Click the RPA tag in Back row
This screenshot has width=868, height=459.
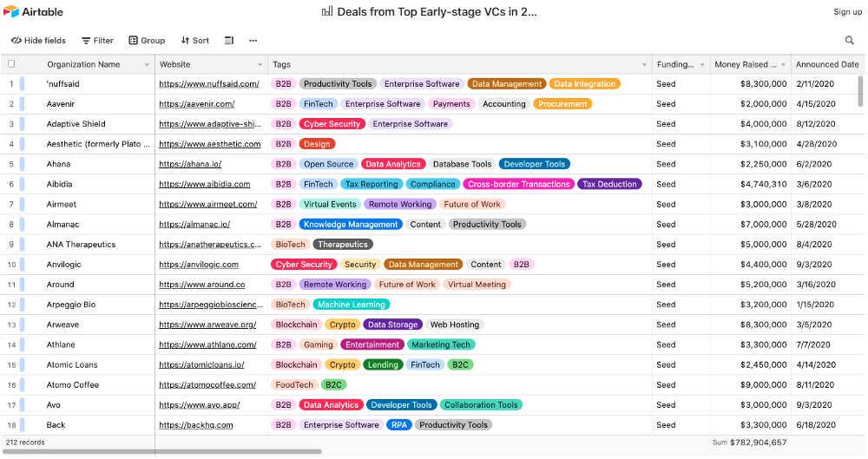(398, 425)
